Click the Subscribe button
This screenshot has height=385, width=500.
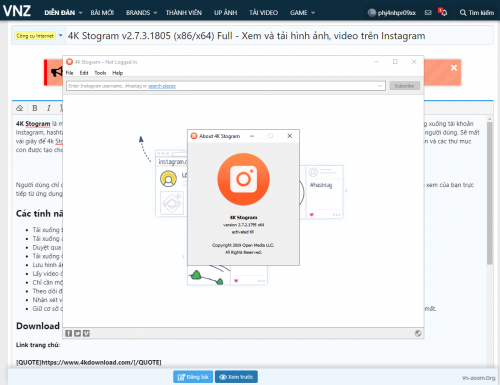click(x=404, y=86)
